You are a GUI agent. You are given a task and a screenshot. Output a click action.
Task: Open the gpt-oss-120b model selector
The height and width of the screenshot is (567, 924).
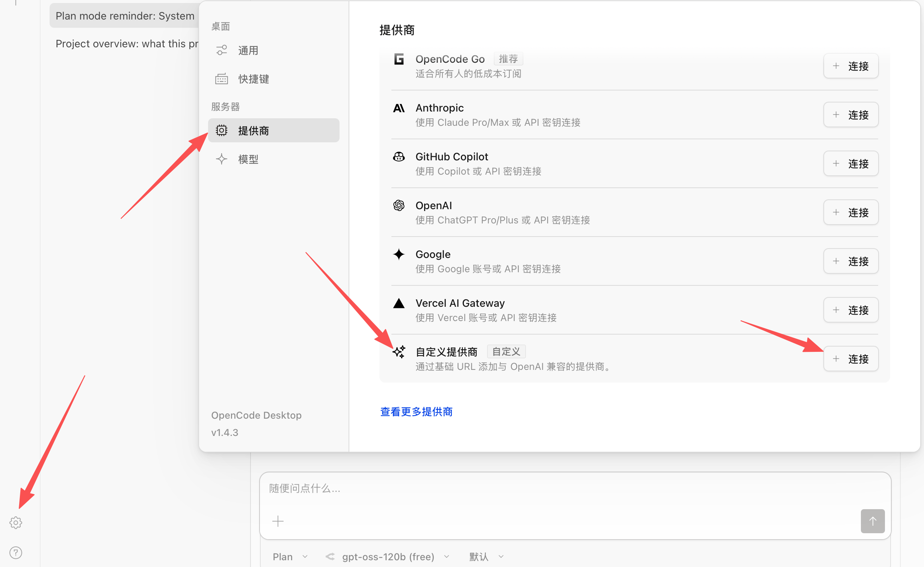388,556
